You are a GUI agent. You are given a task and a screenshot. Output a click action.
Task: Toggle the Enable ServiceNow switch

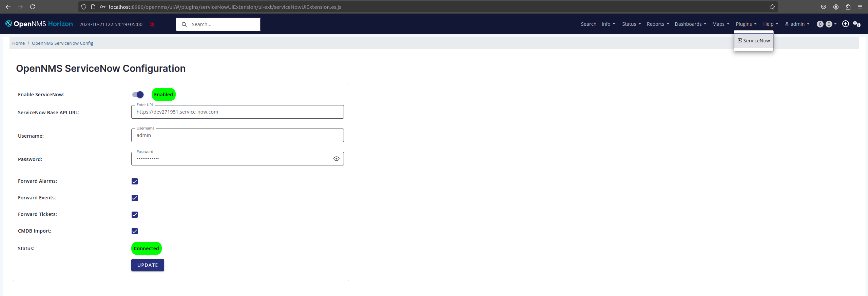(138, 95)
